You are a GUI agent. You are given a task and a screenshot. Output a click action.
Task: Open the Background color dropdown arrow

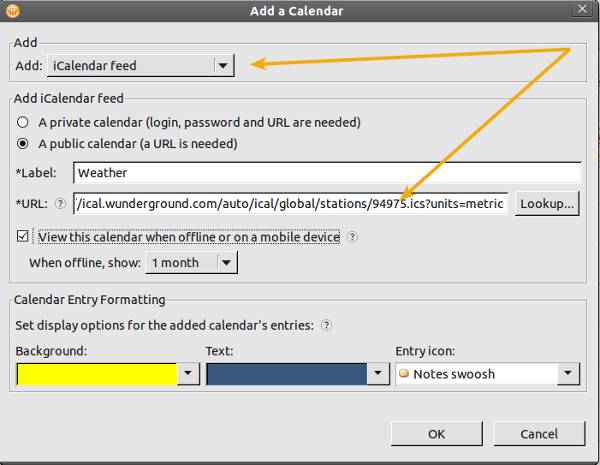[x=188, y=374]
